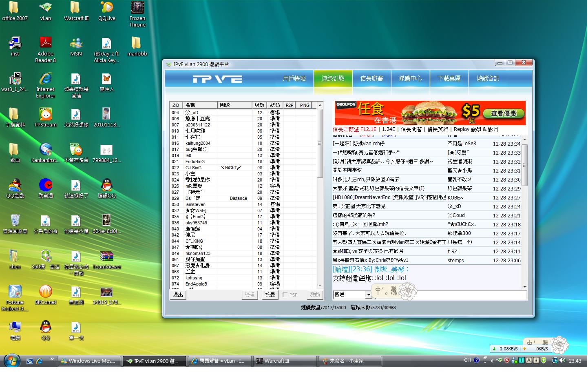Open the TeamViewer desktop shortcut
This screenshot has height=372, width=588.
[106, 257]
